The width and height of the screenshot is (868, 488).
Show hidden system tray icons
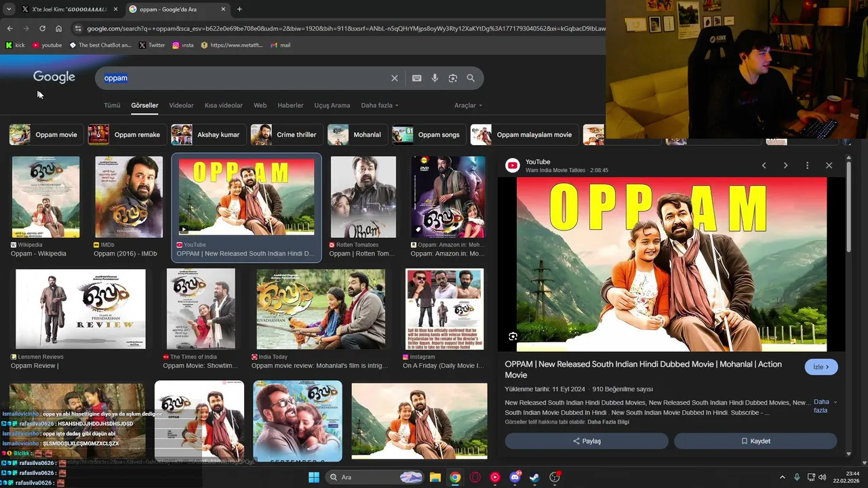click(782, 477)
